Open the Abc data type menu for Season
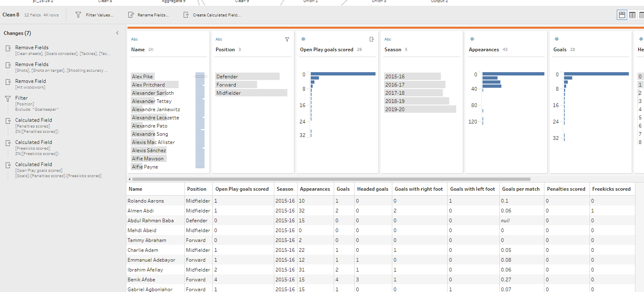Screen dimensions: 644x292 pos(388,39)
